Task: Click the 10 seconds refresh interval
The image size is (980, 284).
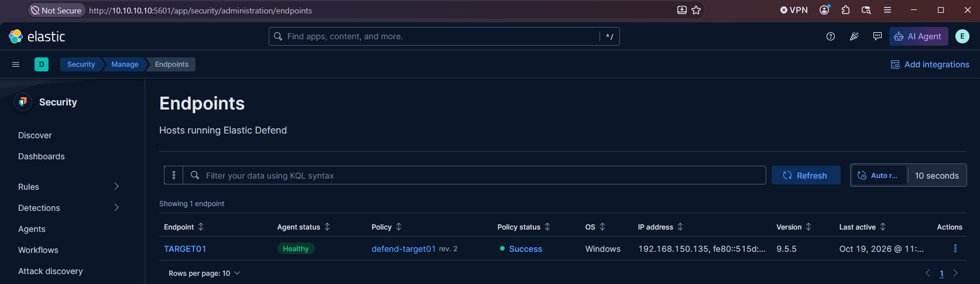Action: (937, 175)
